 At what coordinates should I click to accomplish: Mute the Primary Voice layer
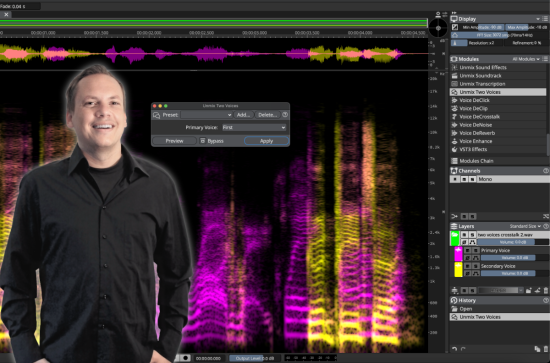click(467, 250)
